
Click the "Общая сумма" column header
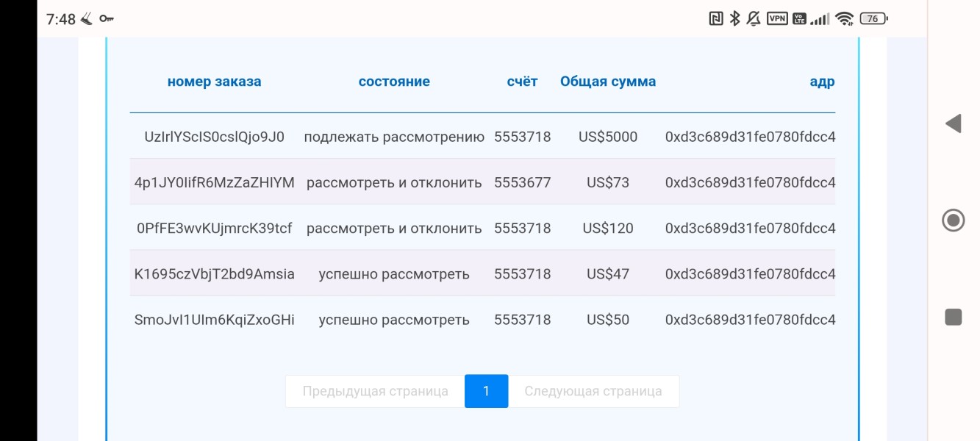tap(608, 82)
